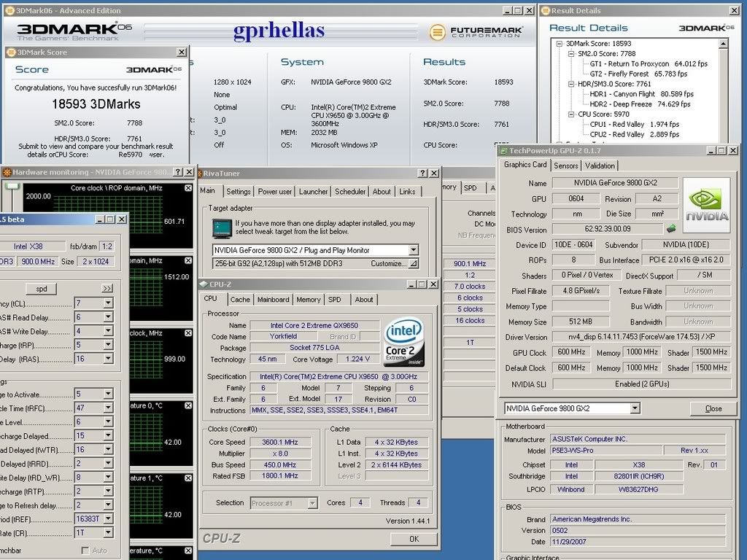747x560 pixels.
Task: Click the spd button in memory timings window
Action: [x=42, y=289]
